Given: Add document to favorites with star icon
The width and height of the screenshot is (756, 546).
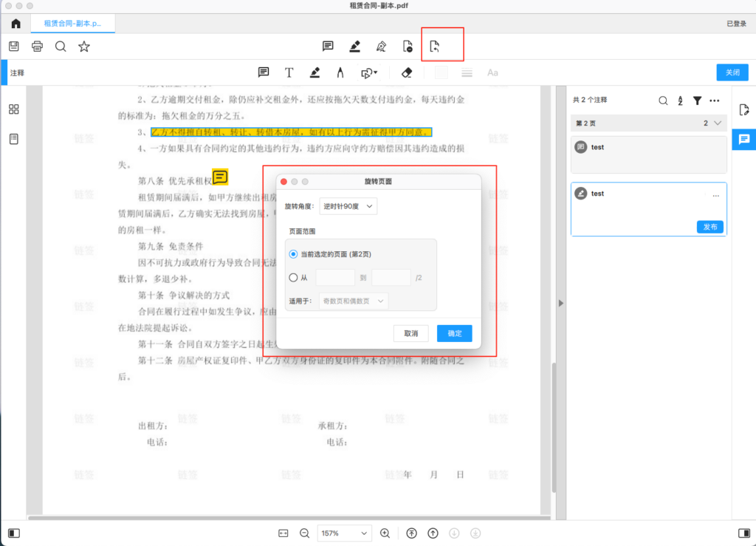Looking at the screenshot, I should pyautogui.click(x=84, y=47).
